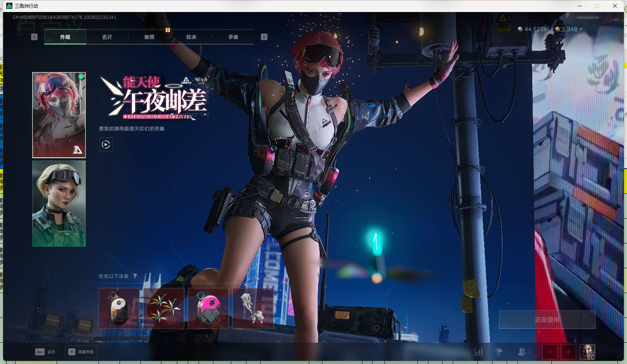The image size is (627, 364).
Task: Select the white figure skin item
Action: click(x=253, y=308)
